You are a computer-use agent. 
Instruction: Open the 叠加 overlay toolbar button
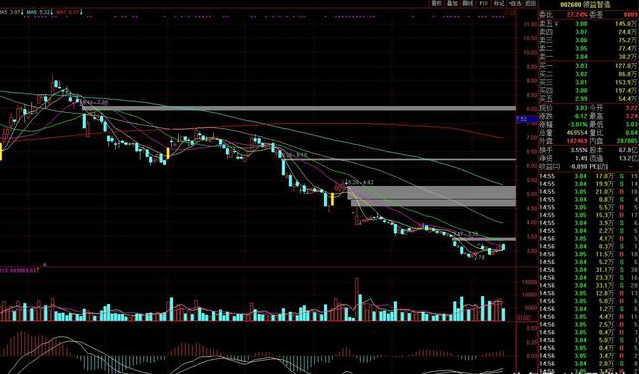452,3
